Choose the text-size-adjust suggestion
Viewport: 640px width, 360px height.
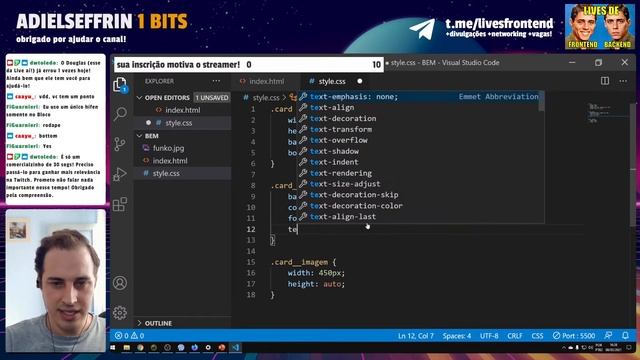(x=418, y=184)
